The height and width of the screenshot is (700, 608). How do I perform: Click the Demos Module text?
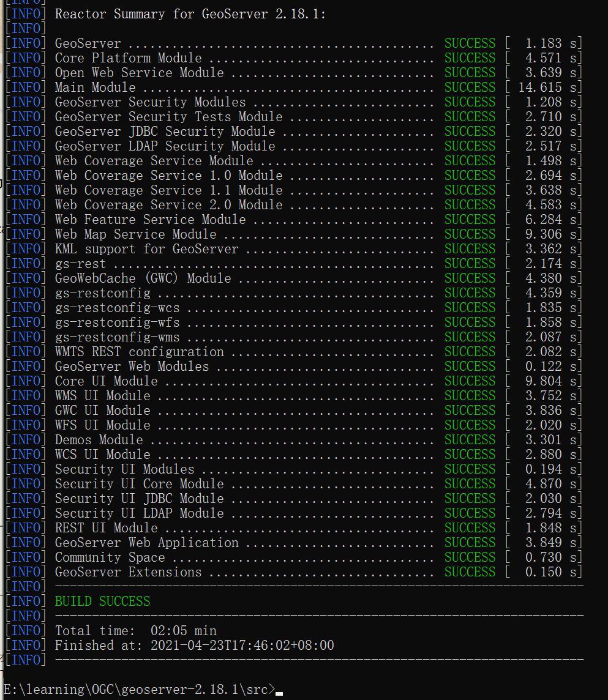(x=99, y=440)
